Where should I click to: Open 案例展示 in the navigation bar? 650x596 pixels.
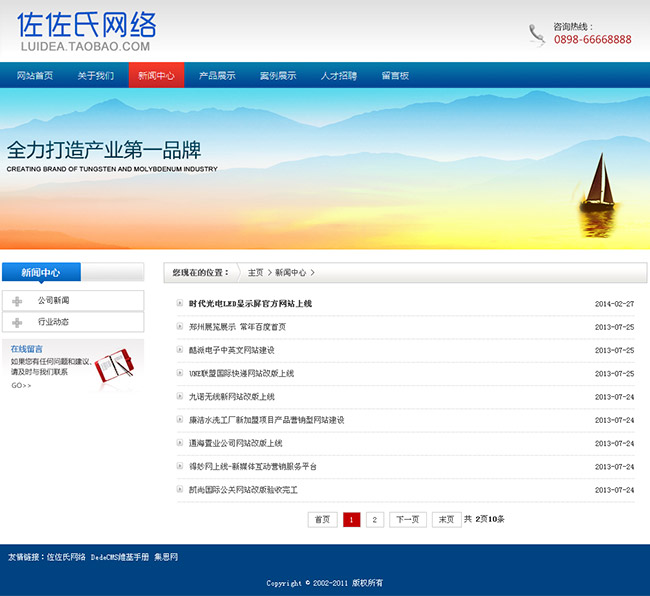(x=278, y=75)
